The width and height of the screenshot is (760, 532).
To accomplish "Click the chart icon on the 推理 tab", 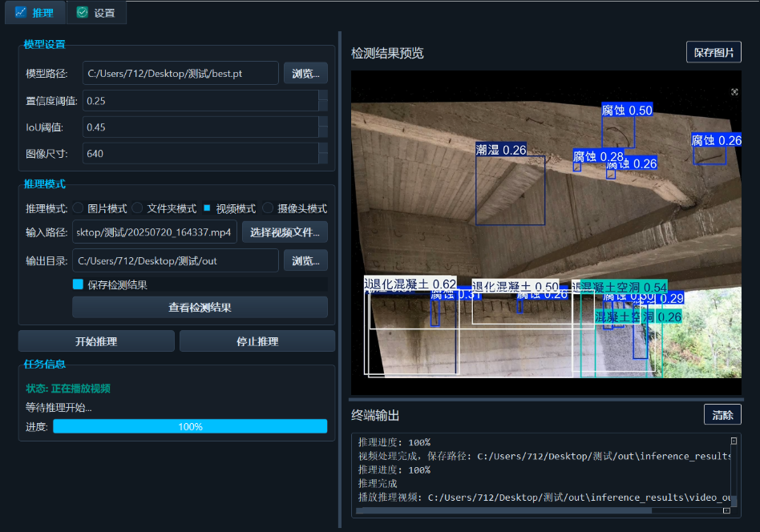I will pyautogui.click(x=22, y=12).
